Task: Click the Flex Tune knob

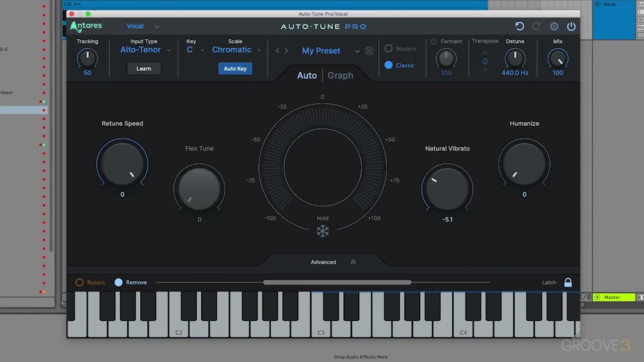Action: tap(199, 189)
